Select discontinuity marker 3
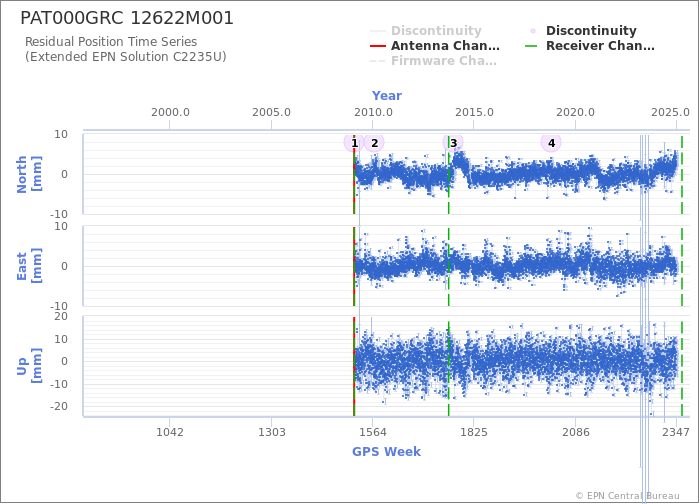Image resolution: width=700 pixels, height=504 pixels. (x=453, y=143)
